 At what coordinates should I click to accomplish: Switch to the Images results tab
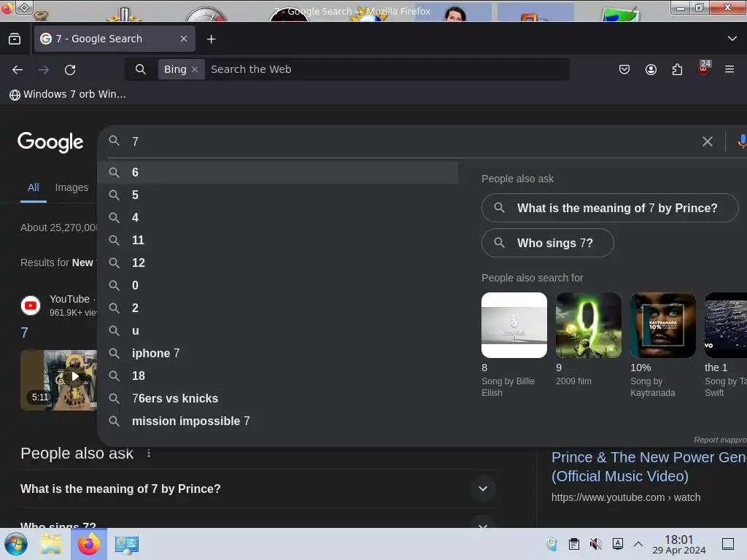pos(72,187)
